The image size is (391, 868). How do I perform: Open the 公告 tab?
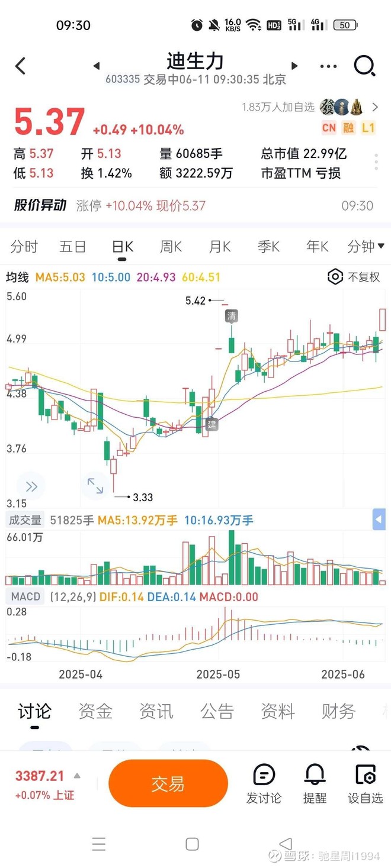pyautogui.click(x=217, y=711)
